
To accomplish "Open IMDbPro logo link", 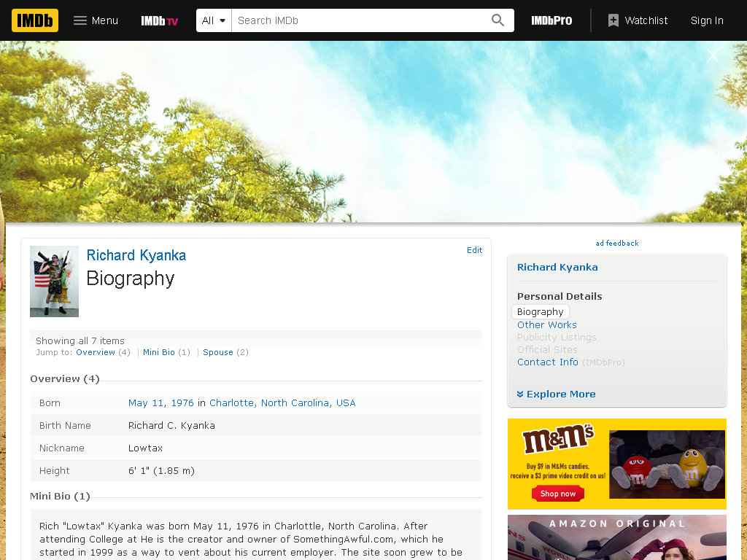I will (551, 20).
